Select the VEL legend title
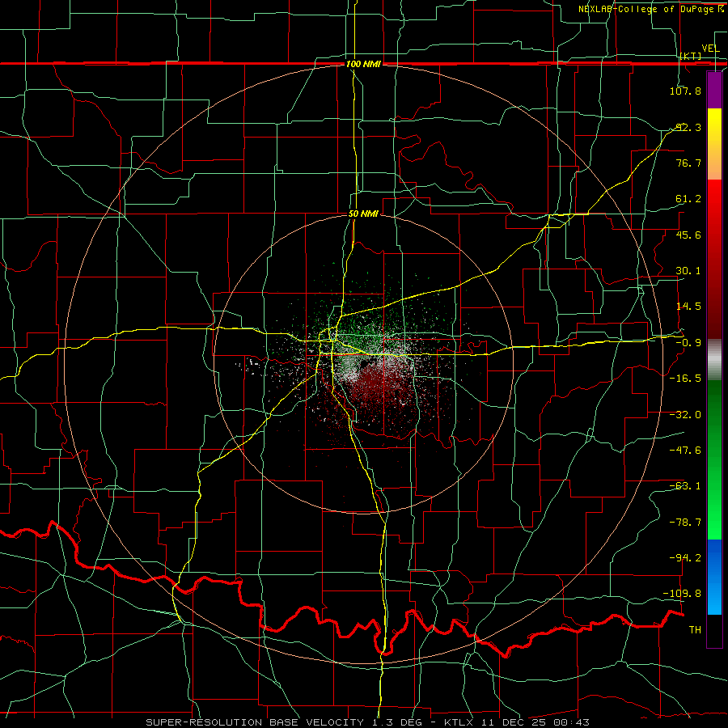Viewport: 728px width, 728px height. coord(710,49)
